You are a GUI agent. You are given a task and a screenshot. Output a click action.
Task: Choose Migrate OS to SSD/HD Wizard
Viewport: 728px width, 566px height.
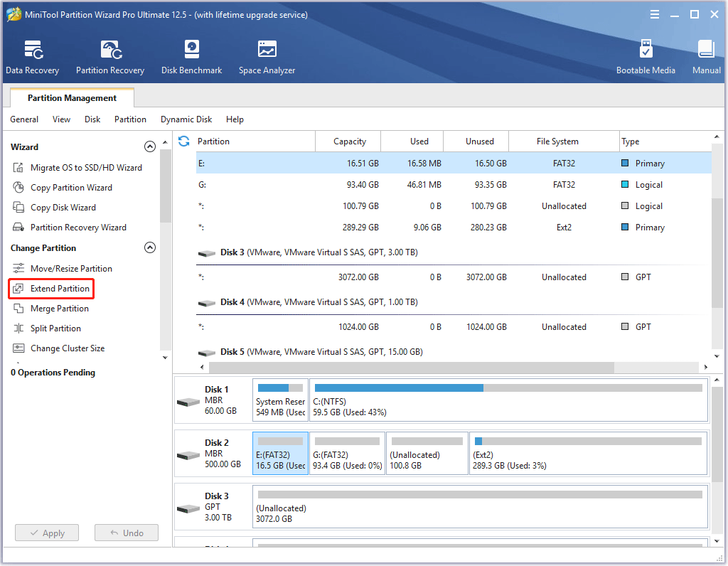(x=77, y=168)
